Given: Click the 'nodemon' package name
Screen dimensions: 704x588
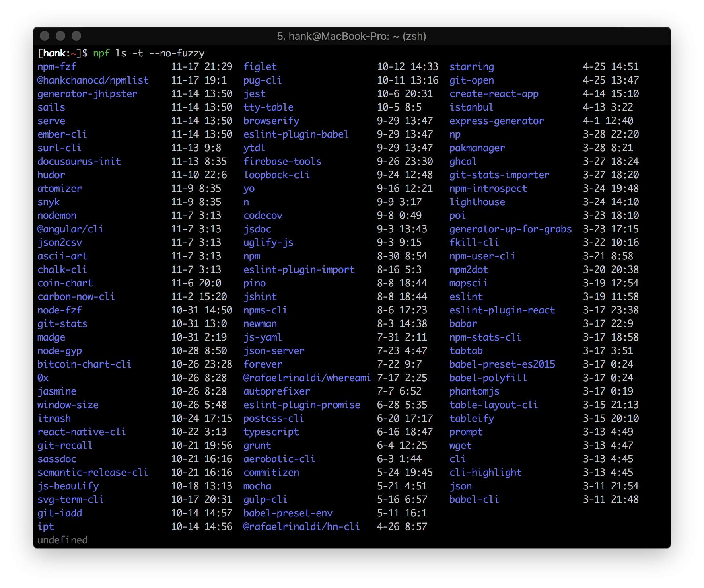Looking at the screenshot, I should pos(57,216).
